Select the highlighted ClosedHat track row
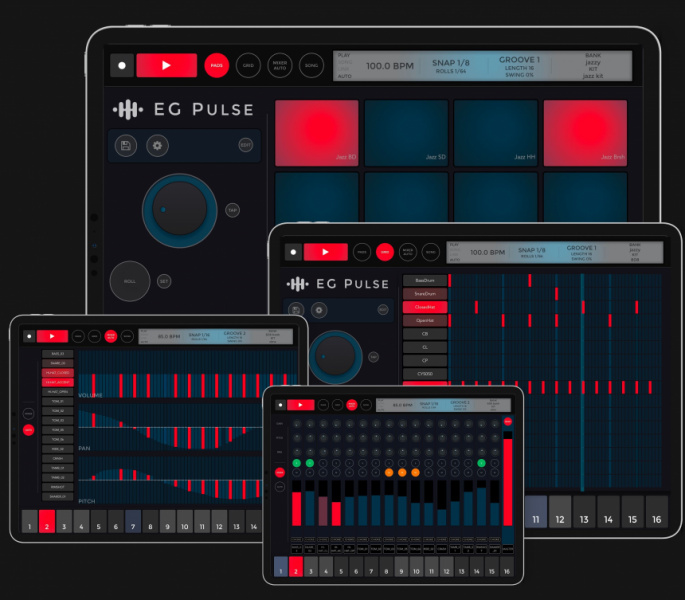 tap(425, 307)
